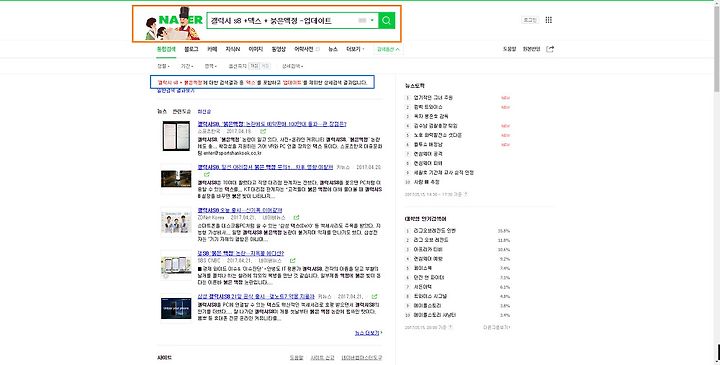Open new-window icon on the 2017.04.21 키뉴스 result
The width and height of the screenshot is (720, 365).
point(375,297)
